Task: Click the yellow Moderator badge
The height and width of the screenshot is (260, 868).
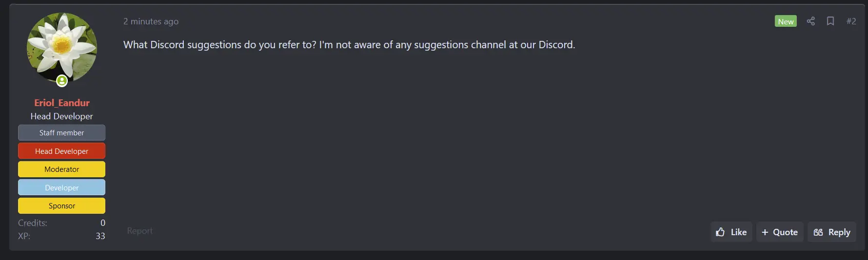Action: click(x=62, y=169)
